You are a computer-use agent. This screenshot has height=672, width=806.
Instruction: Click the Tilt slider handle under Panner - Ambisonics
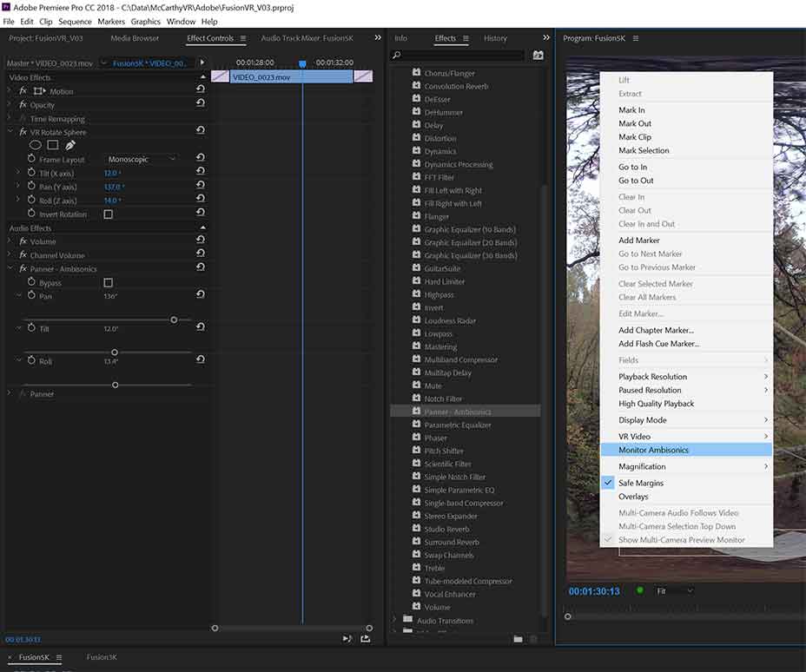(x=115, y=352)
